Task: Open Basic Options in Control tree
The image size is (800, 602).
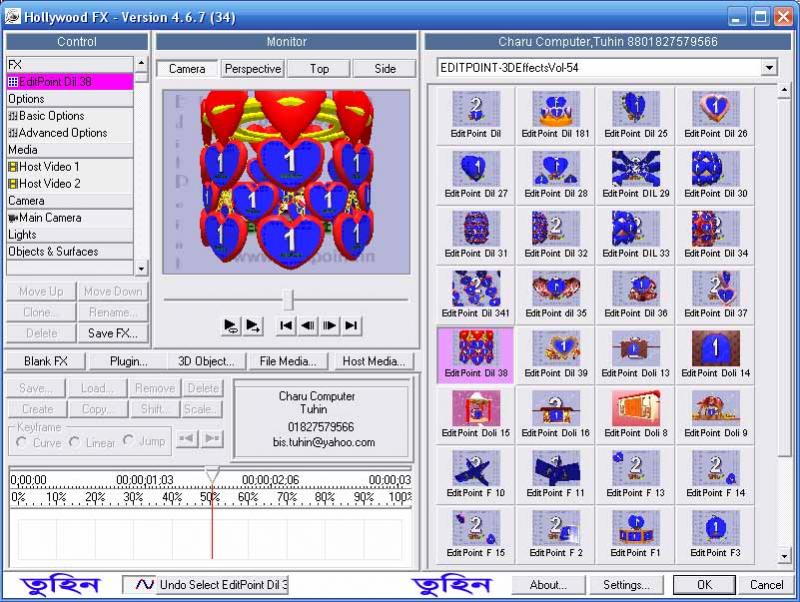Action: pyautogui.click(x=70, y=116)
